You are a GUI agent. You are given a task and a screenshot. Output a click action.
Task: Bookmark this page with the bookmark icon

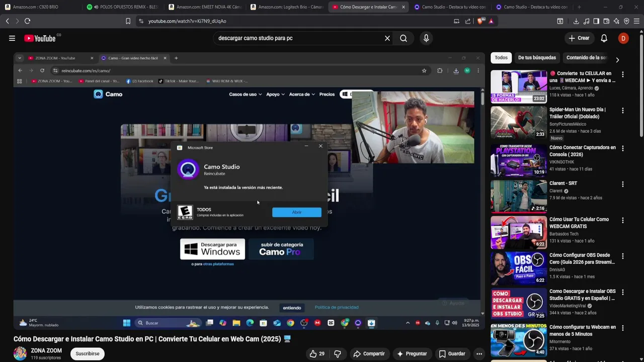pyautogui.click(x=128, y=21)
